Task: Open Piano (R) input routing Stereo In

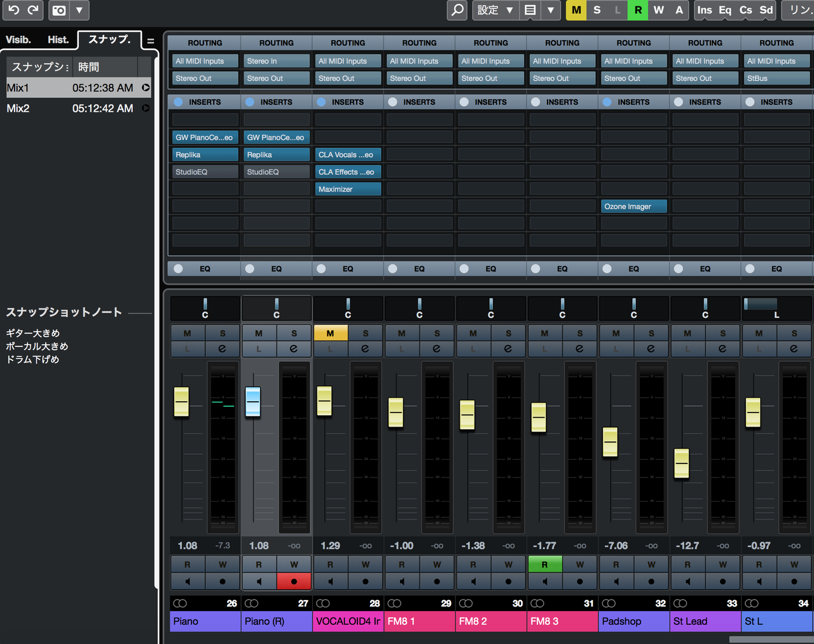Action: (x=277, y=61)
